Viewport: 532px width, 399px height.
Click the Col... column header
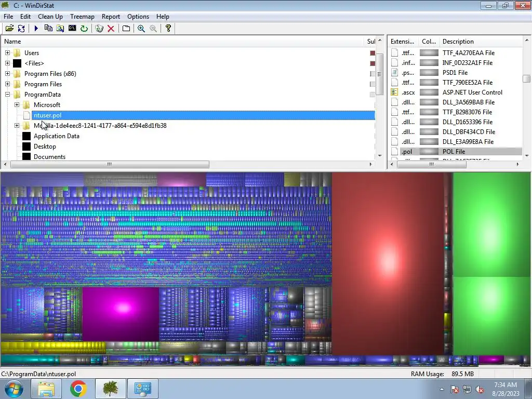pyautogui.click(x=429, y=42)
